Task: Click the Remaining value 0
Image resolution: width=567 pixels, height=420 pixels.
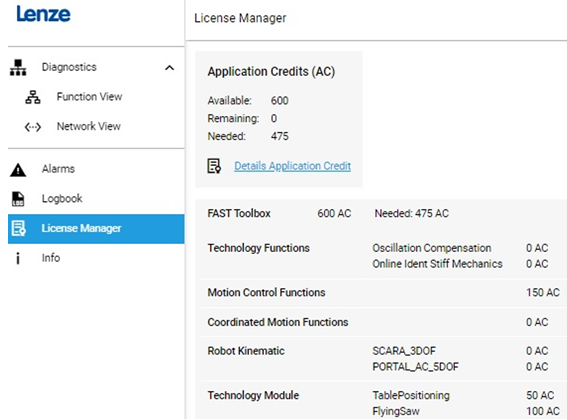Action: (274, 118)
